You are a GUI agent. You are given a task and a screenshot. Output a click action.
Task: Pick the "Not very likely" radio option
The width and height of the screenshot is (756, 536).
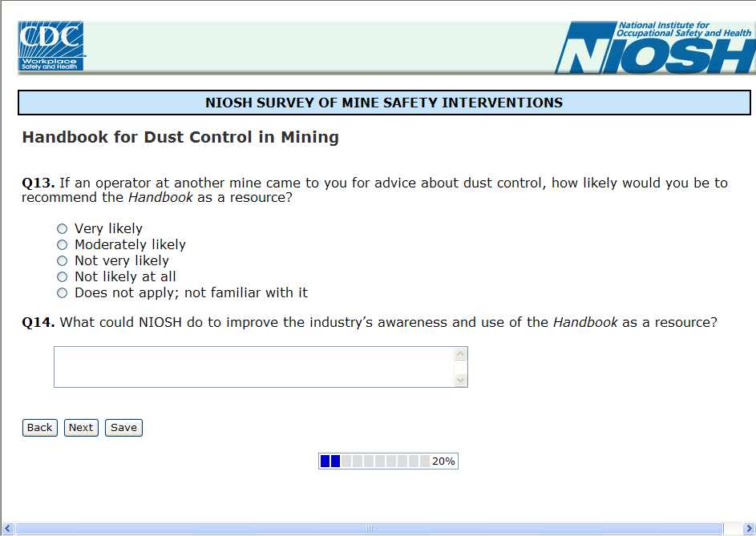pyautogui.click(x=63, y=261)
